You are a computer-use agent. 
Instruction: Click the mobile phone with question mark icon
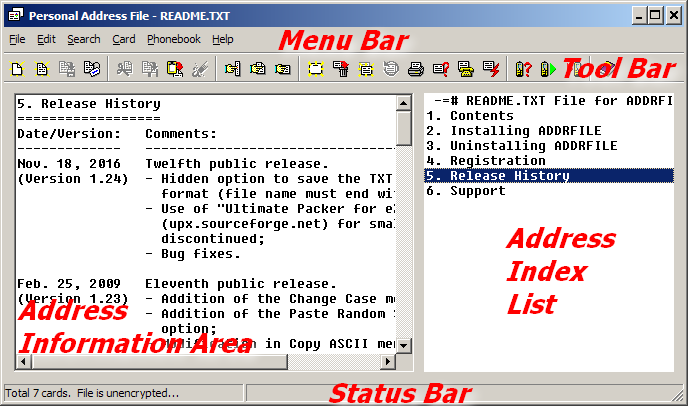523,69
